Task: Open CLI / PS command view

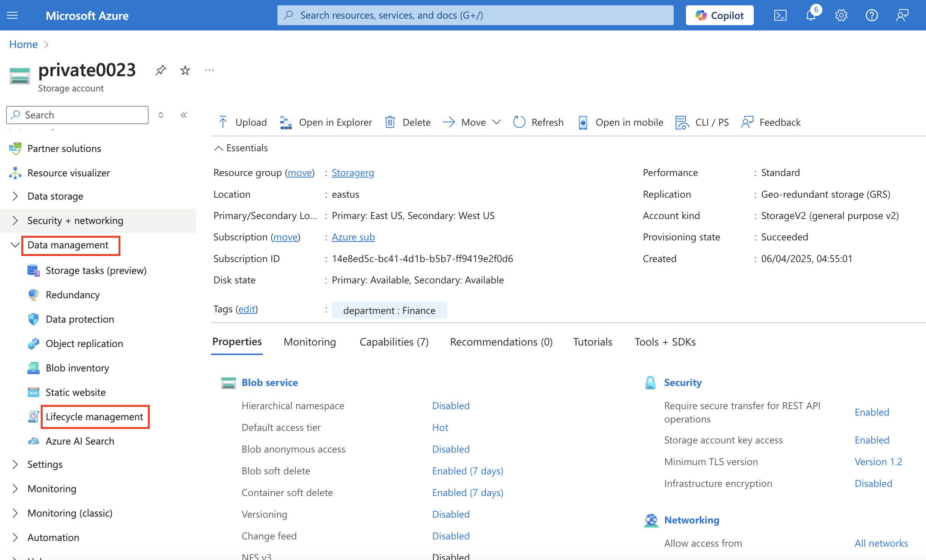Action: pyautogui.click(x=702, y=122)
